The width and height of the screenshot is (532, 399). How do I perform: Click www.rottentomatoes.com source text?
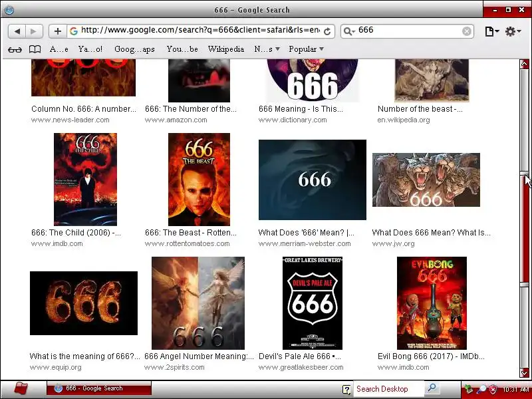(188, 243)
